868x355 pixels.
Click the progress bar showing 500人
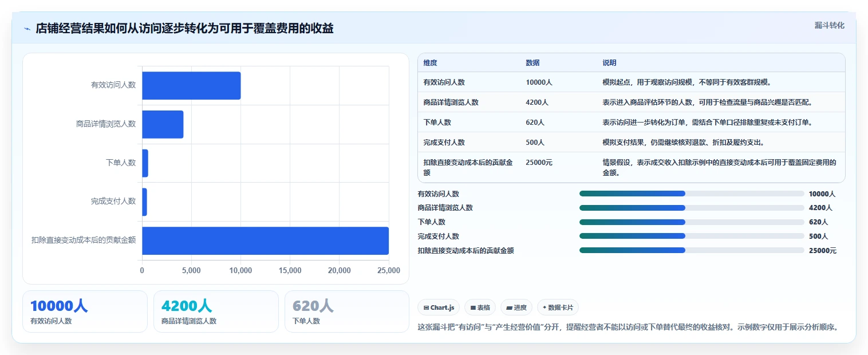point(692,236)
